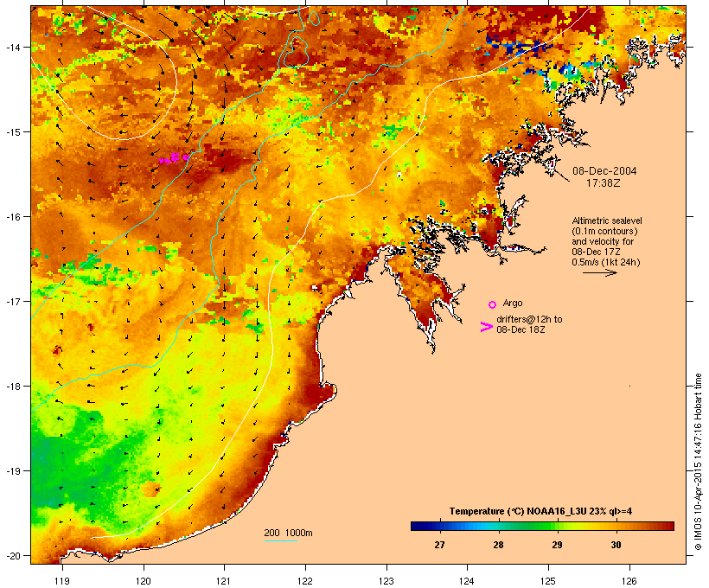The height and width of the screenshot is (588, 709).
Task: Click the longitude axis label 125
Action: [548, 581]
